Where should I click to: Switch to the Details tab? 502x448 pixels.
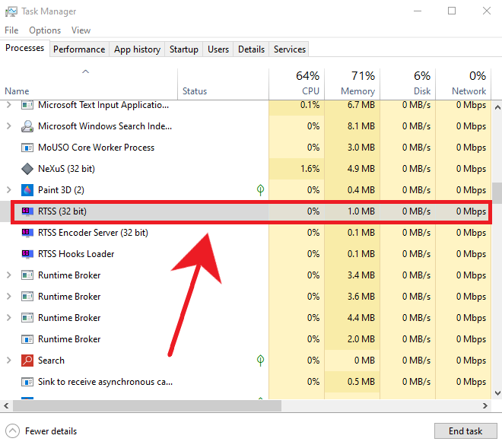[251, 49]
